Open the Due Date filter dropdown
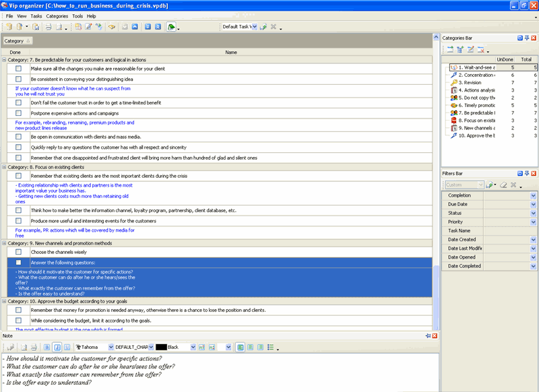Image resolution: width=539 pixels, height=392 pixels. tap(533, 204)
